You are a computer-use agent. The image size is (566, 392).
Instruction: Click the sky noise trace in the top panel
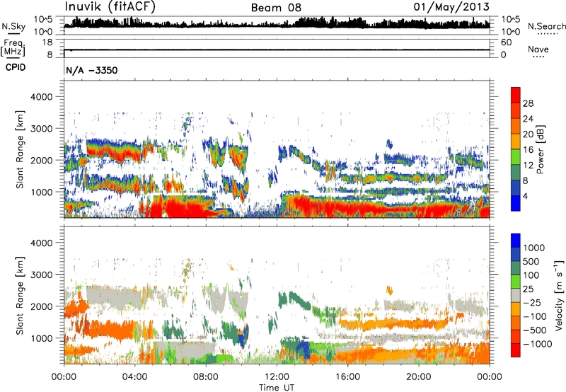tap(277, 24)
